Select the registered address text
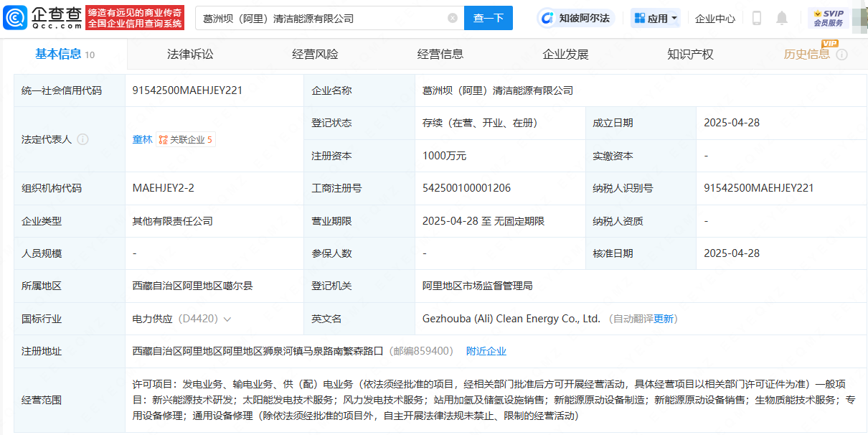This screenshot has width=868, height=435. pyautogui.click(x=259, y=351)
